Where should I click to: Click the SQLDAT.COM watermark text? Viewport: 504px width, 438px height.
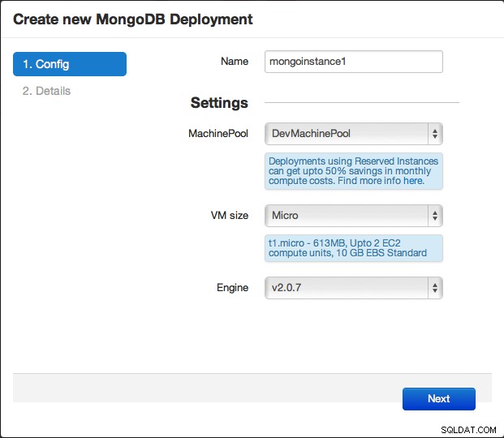(x=468, y=430)
